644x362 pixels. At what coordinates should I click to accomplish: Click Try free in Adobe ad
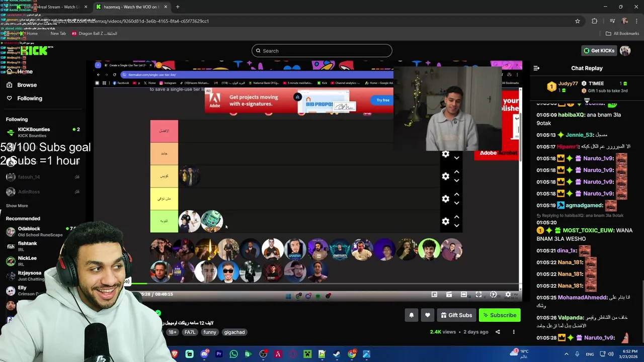[383, 100]
